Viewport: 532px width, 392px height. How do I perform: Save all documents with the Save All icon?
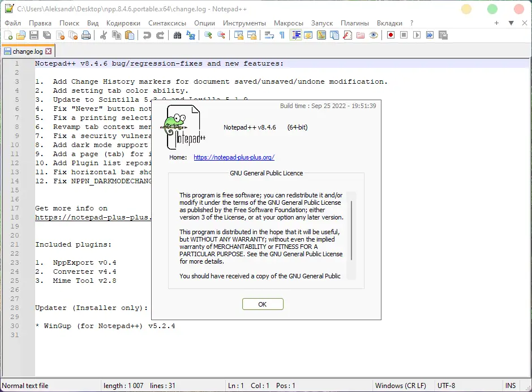tap(47, 35)
